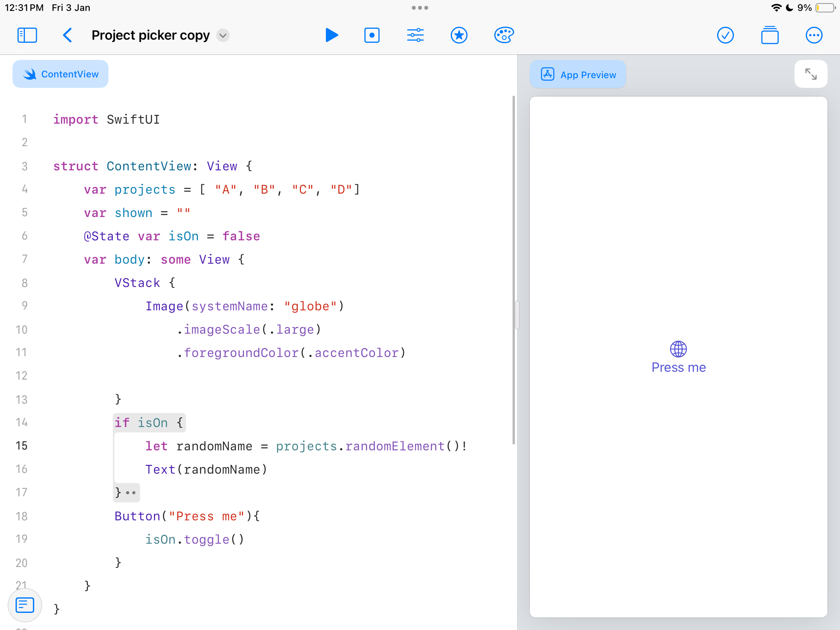Open the stacked windows library icon

tap(770, 35)
